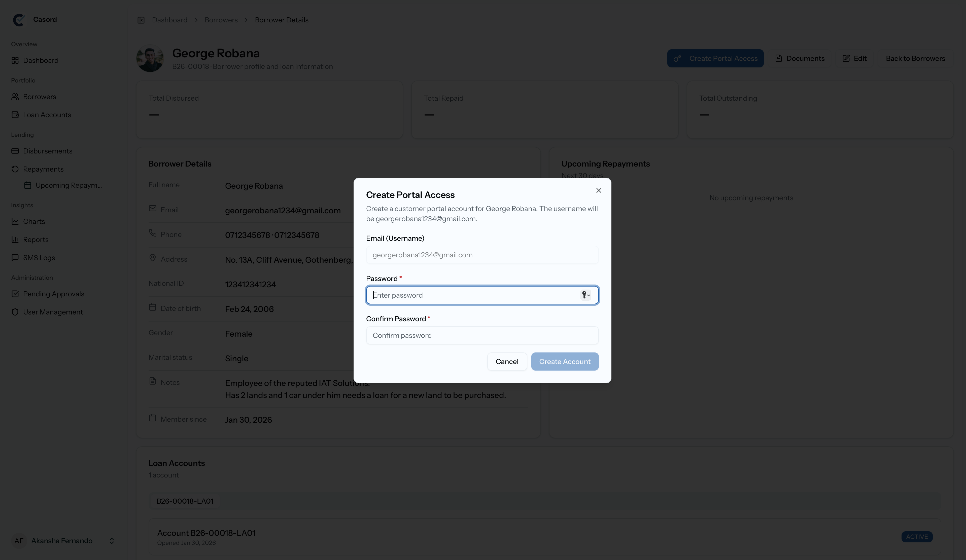The width and height of the screenshot is (966, 560).
Task: Open Loan Accounts in sidebar
Action: pos(47,115)
